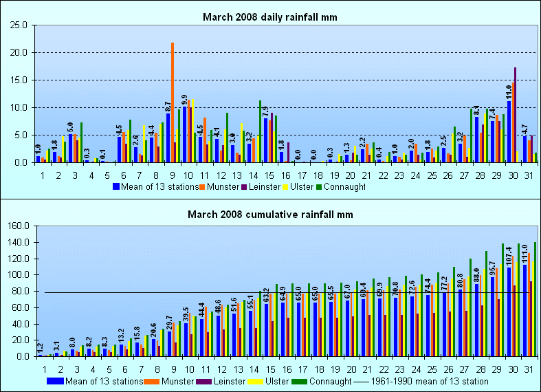Click day '15' on the daily chart x-axis
The height and width of the screenshot is (392, 541).
(x=269, y=175)
